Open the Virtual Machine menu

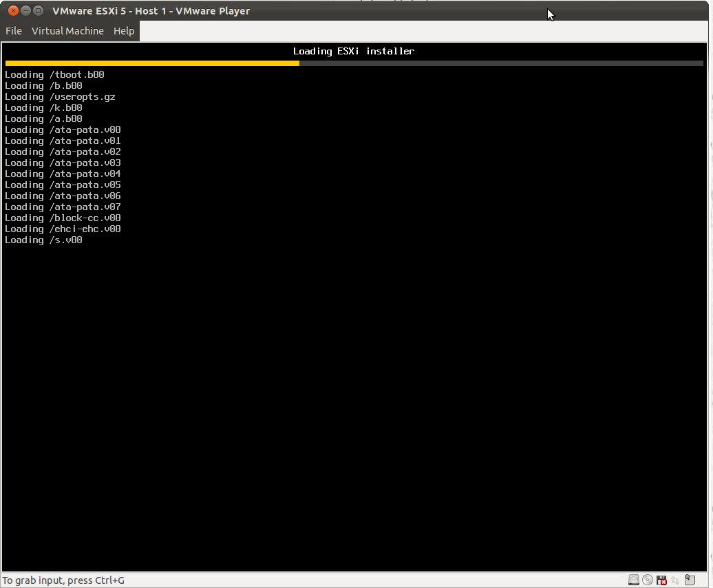67,31
